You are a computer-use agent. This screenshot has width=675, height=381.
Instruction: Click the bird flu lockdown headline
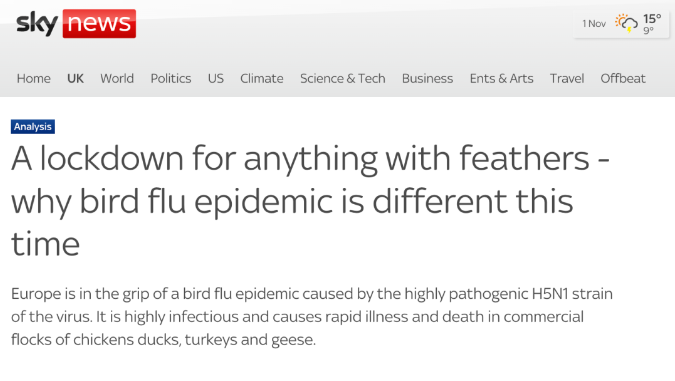pyautogui.click(x=310, y=201)
